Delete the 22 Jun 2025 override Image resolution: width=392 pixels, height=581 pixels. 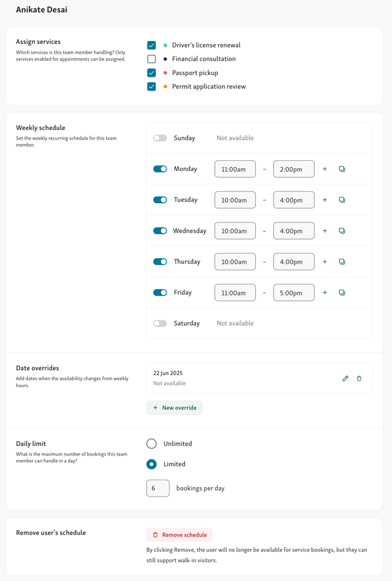[359, 379]
